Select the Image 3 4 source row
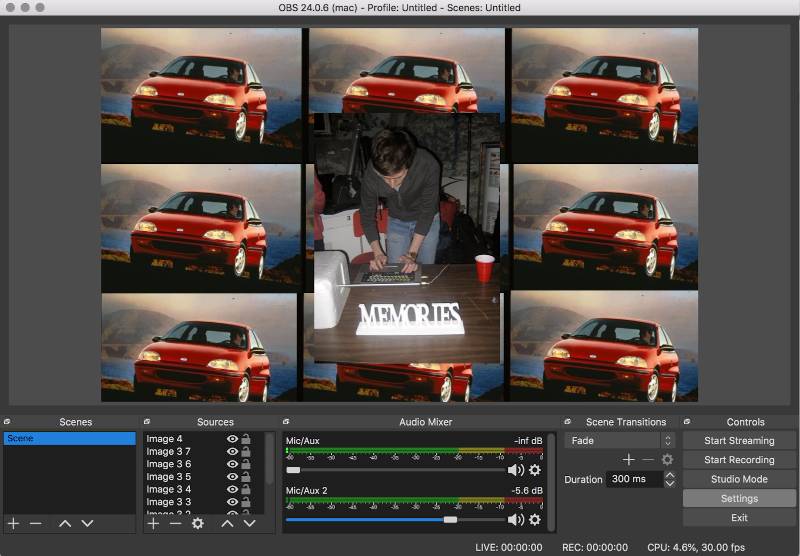This screenshot has width=800, height=556. [204, 489]
